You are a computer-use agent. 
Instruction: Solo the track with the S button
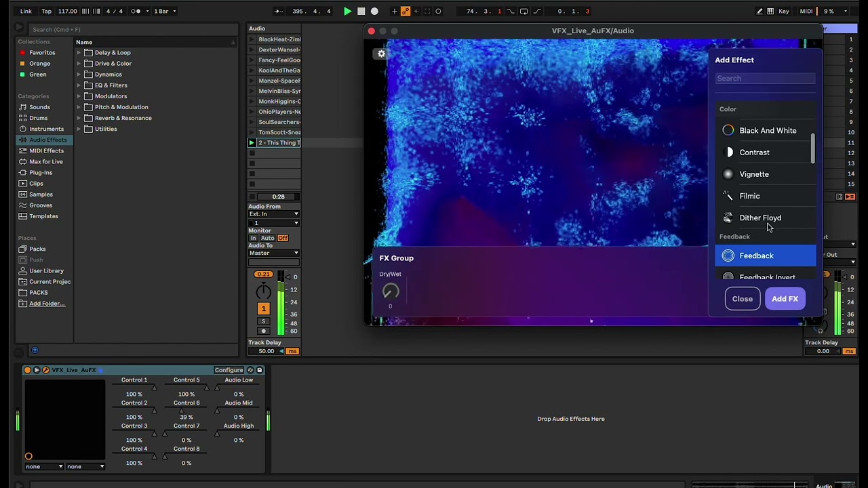coord(264,321)
